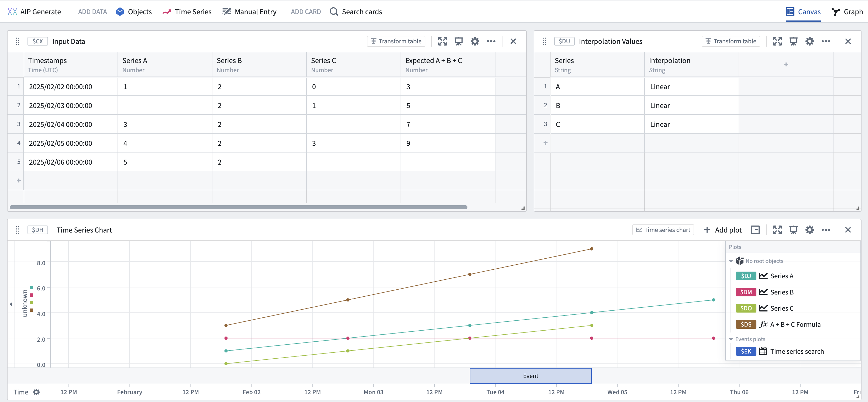Image resolution: width=868 pixels, height=402 pixels.
Task: Expand Time Series Chart to fullscreen
Action: (777, 230)
